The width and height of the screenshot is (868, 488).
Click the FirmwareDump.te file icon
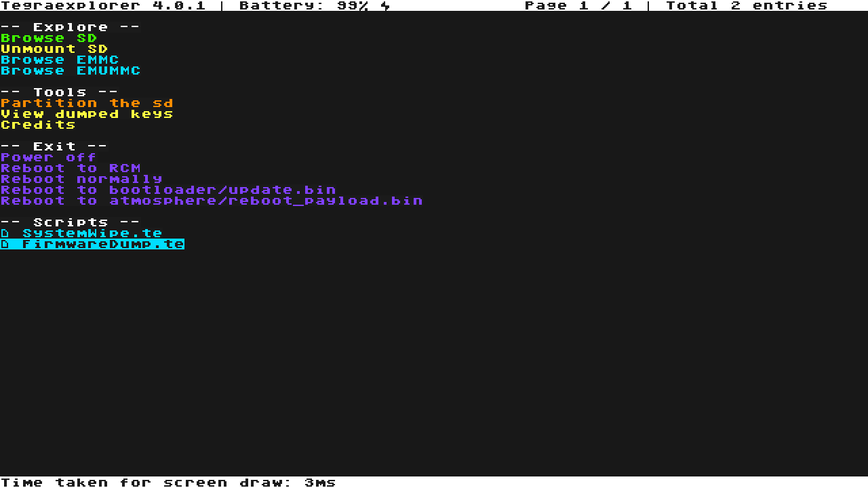pyautogui.click(x=5, y=244)
